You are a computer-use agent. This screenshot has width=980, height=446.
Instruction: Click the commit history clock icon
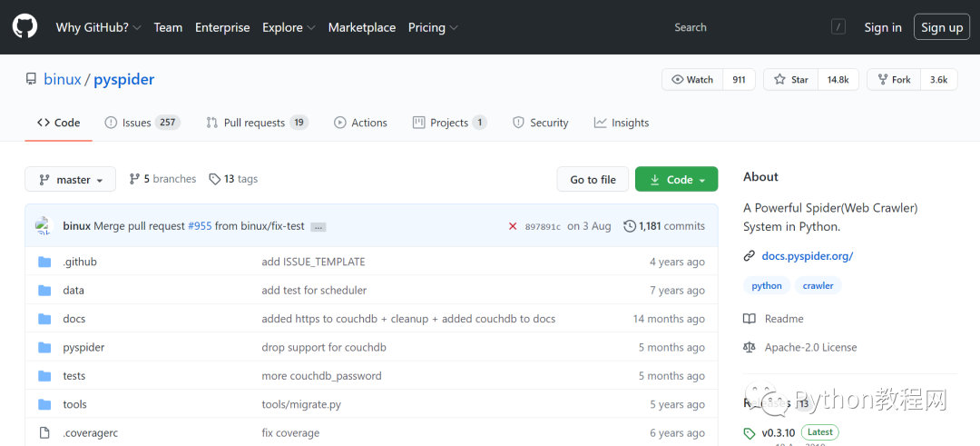(x=630, y=226)
